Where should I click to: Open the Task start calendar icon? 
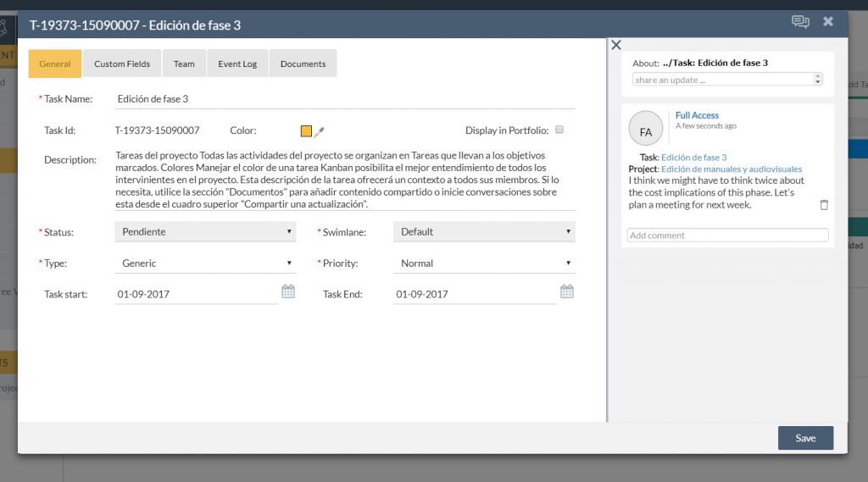pos(288,291)
